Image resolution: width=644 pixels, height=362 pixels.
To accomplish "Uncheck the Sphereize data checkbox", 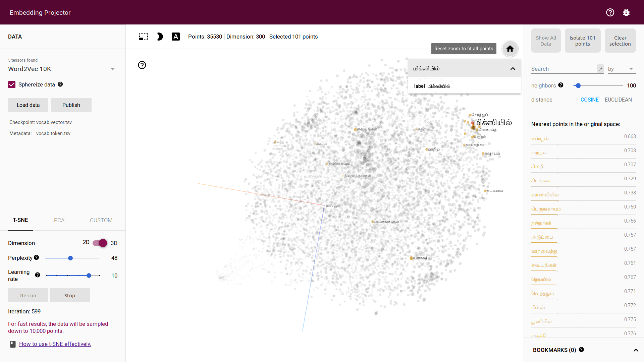I will tap(12, 84).
